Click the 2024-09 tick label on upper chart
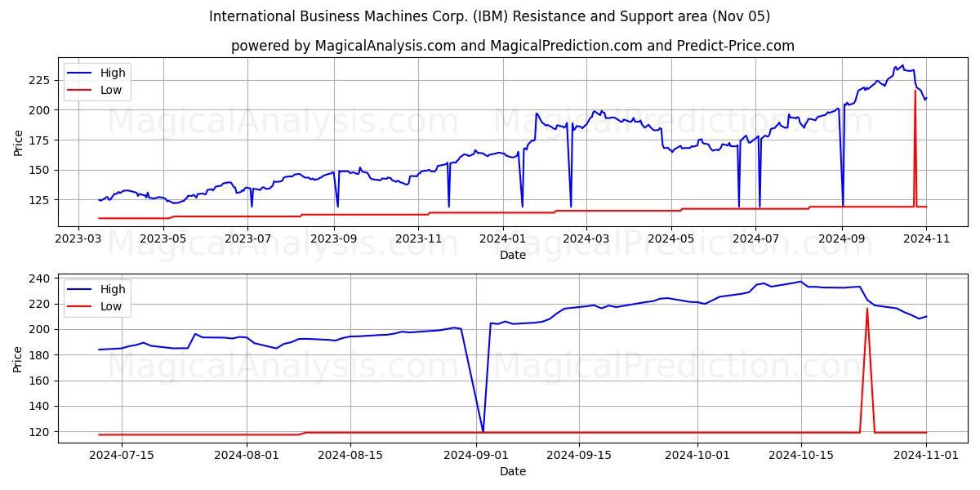This screenshot has height=490, width=980. coord(842,239)
